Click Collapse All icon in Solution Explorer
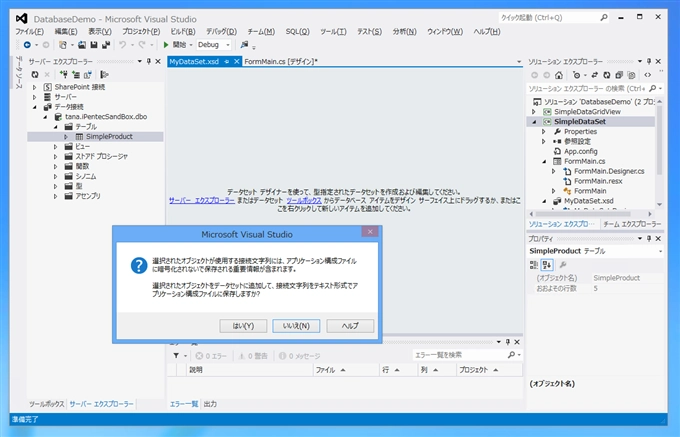The height and width of the screenshot is (437, 680). (x=619, y=75)
